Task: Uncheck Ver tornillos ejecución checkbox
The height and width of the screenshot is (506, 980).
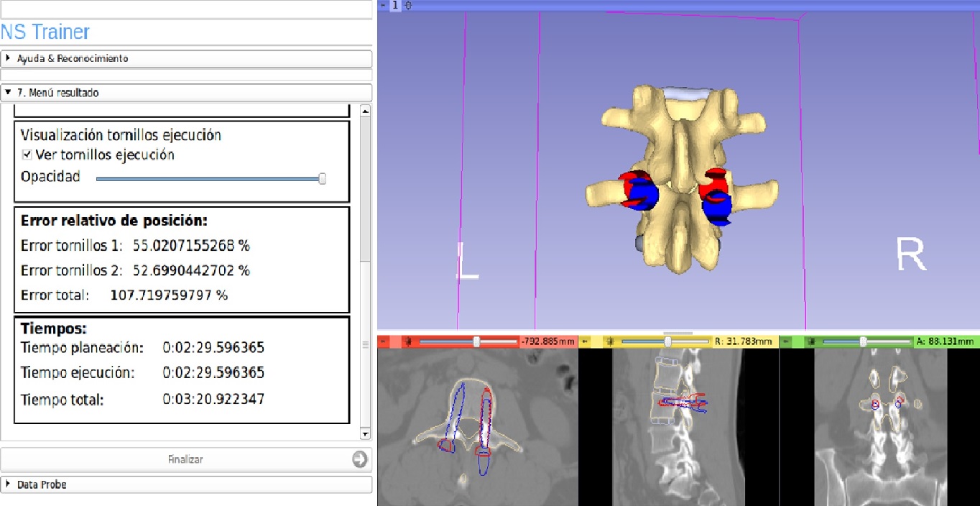Action: point(27,155)
